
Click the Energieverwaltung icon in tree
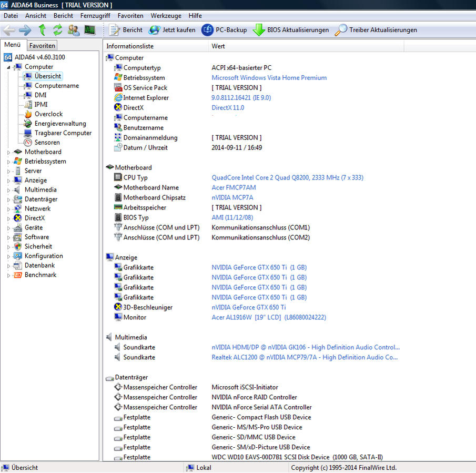click(x=28, y=124)
